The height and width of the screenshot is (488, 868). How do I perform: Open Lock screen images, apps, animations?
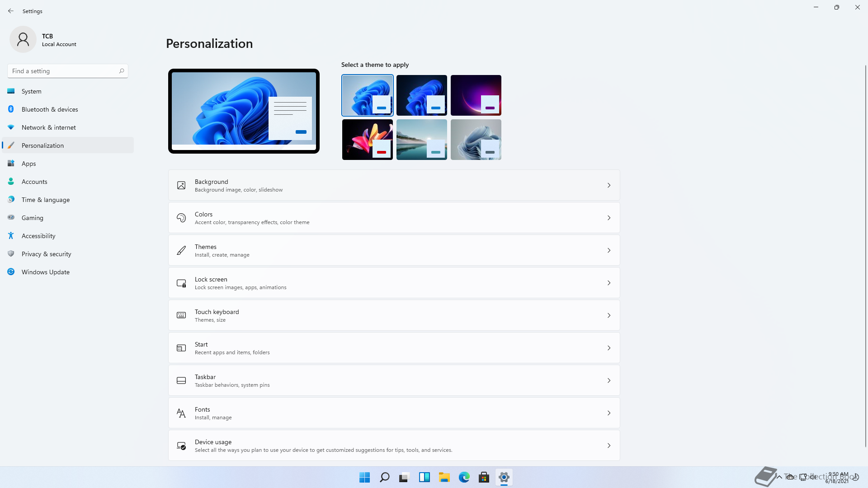pyautogui.click(x=394, y=283)
